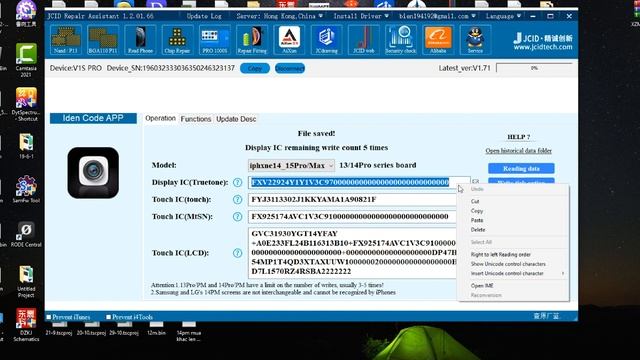Focus the Display IC(Truetone) text field

[x=359, y=182]
